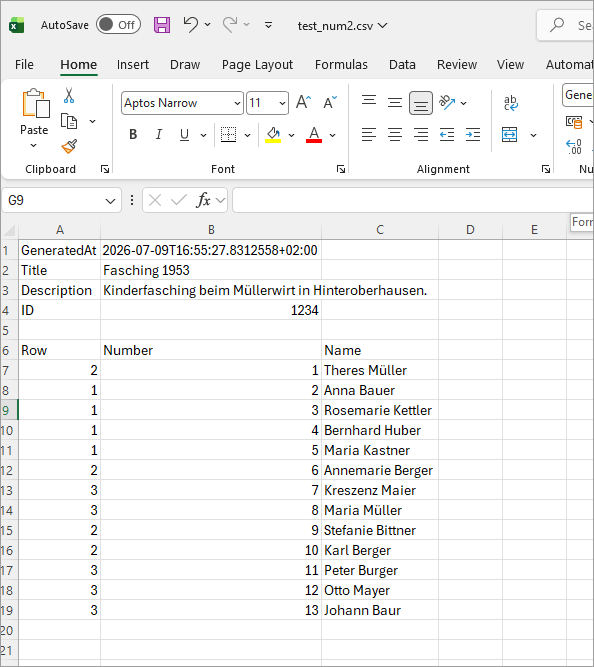Toggle Italic formatting

coord(158,135)
